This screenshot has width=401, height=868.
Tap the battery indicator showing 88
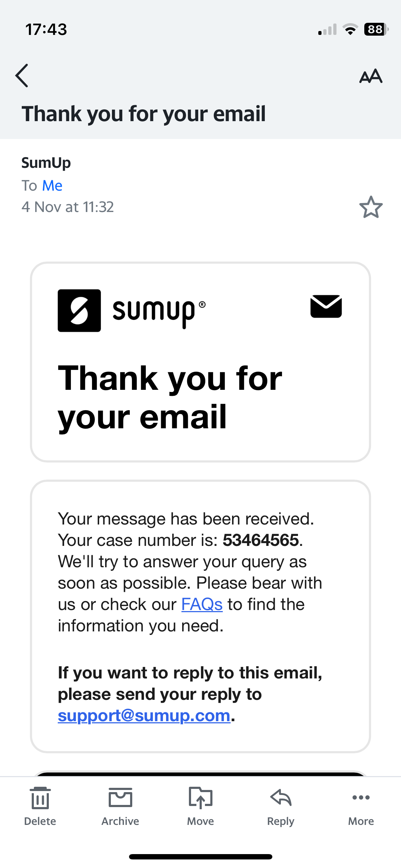376,29
